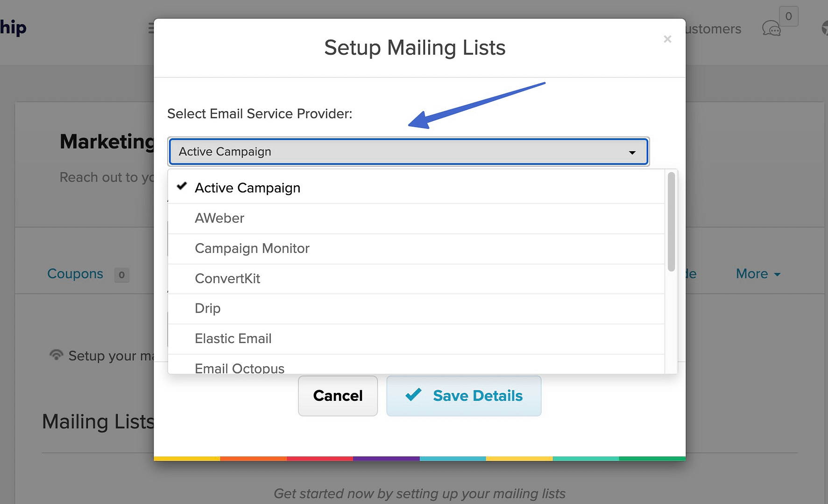The width and height of the screenshot is (828, 504).
Task: Click the hamburger menu icon
Action: coord(151,28)
